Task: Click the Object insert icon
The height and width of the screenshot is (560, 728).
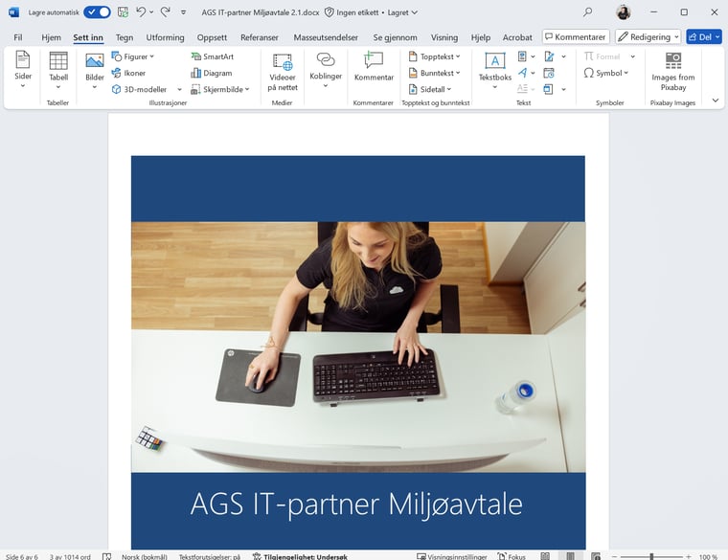Action: click(548, 89)
